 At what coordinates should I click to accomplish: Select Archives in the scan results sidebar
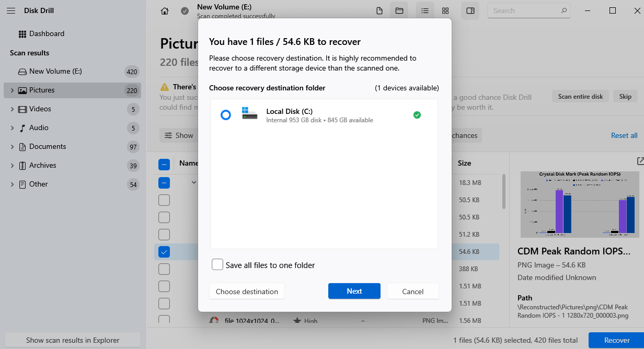click(42, 165)
